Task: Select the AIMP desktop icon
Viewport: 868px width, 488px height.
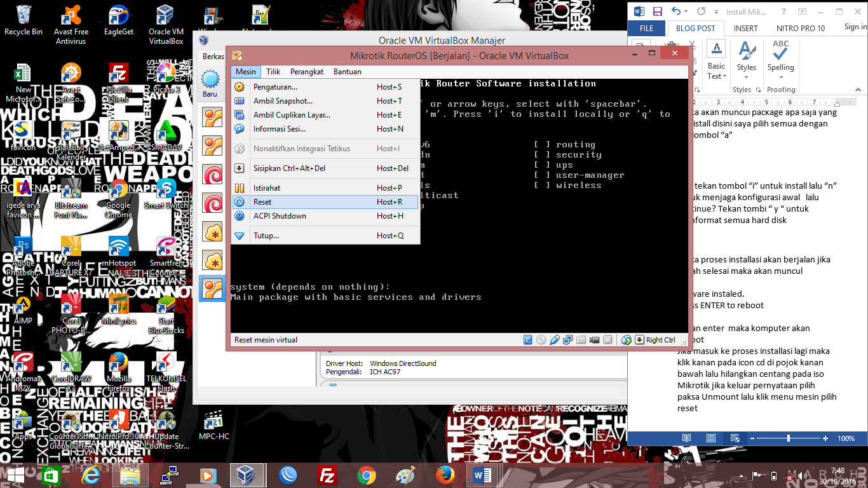Action: (24, 310)
